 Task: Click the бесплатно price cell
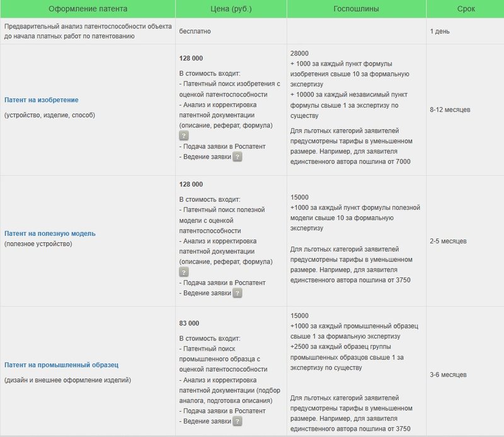[195, 31]
